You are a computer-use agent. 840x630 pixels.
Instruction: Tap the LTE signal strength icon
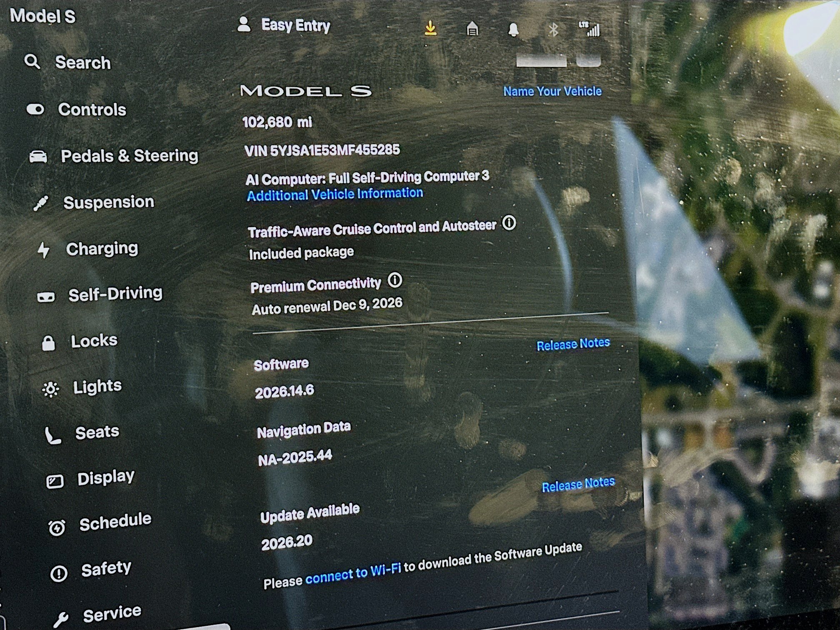pyautogui.click(x=590, y=29)
